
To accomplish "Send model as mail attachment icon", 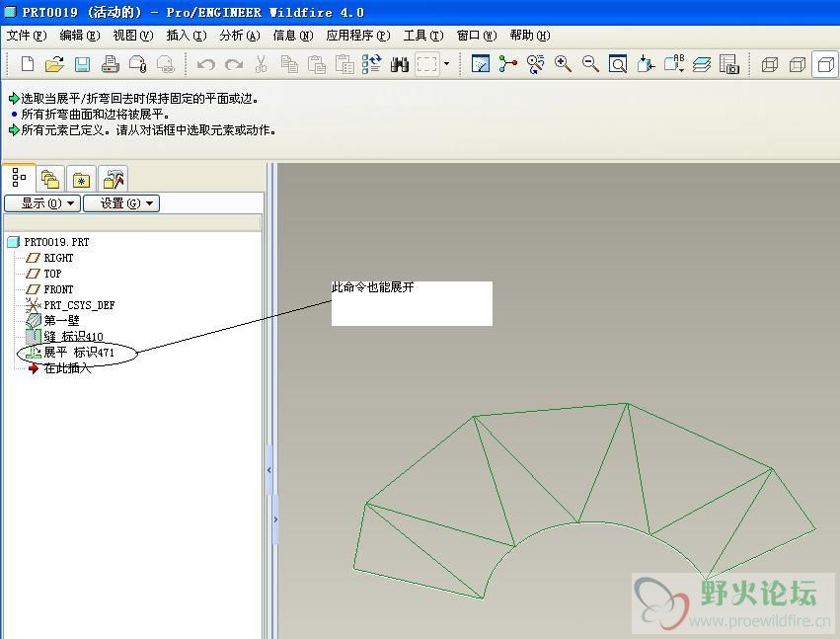I will pyautogui.click(x=137, y=64).
